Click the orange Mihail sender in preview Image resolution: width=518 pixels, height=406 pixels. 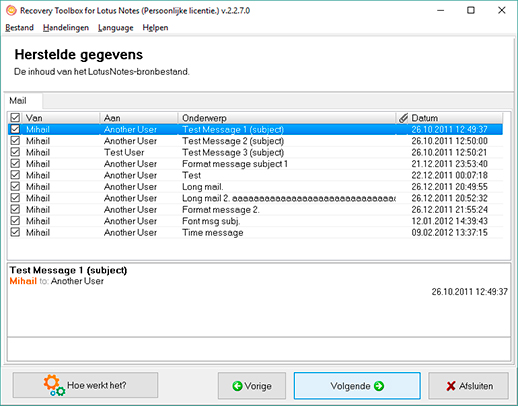click(x=23, y=281)
